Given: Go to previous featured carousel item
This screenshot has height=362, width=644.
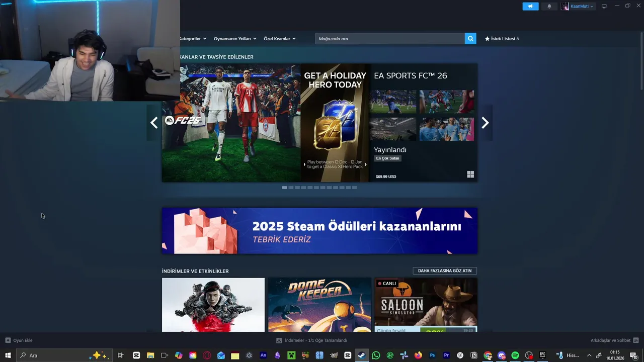Looking at the screenshot, I should pos(154,123).
